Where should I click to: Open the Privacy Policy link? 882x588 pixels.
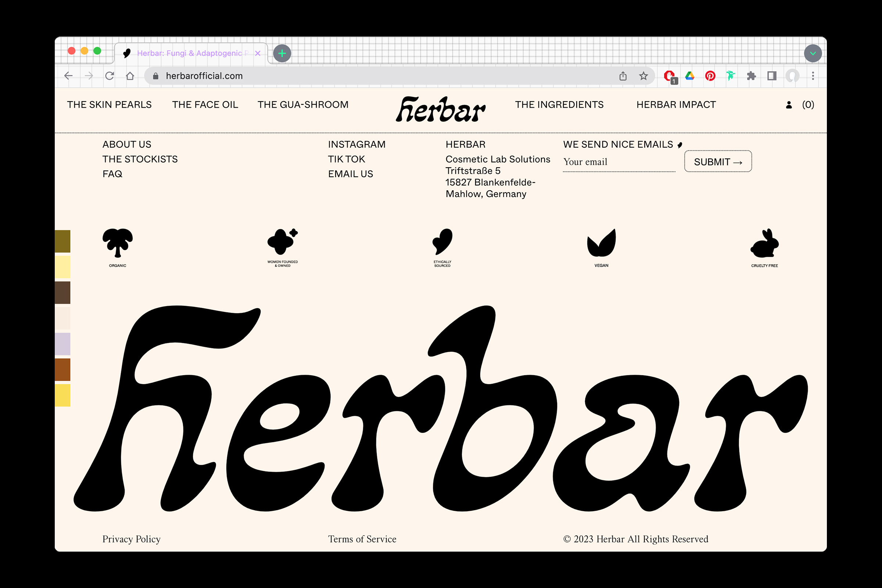click(x=131, y=539)
